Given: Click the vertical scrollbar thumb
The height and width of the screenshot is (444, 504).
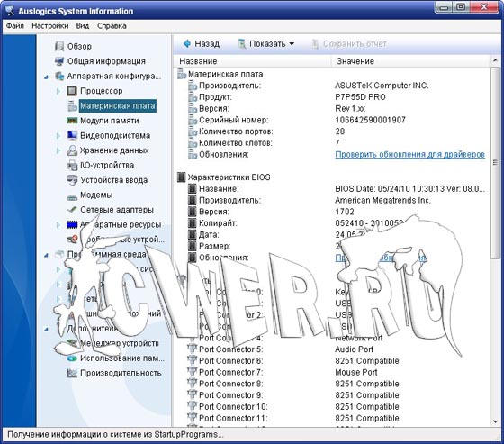Looking at the screenshot, I should coord(495,163).
